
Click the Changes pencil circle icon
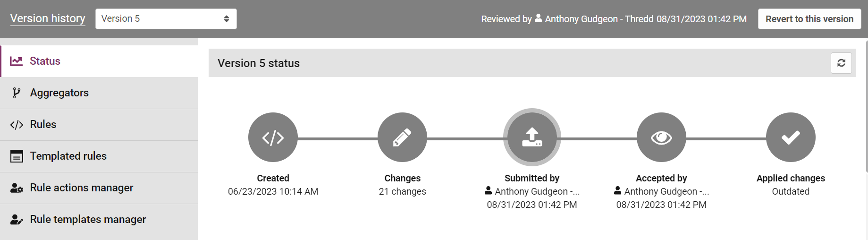(x=402, y=137)
